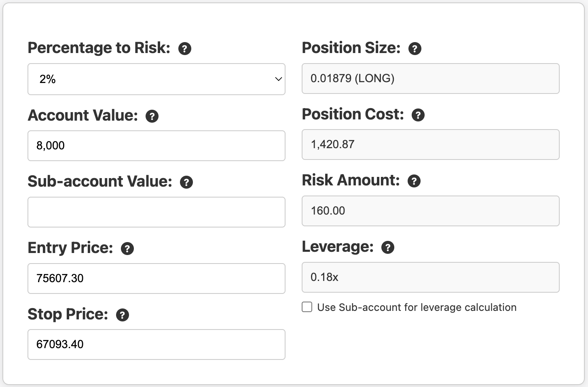
Task: Open the Leverage help tooltip
Action: [388, 247]
